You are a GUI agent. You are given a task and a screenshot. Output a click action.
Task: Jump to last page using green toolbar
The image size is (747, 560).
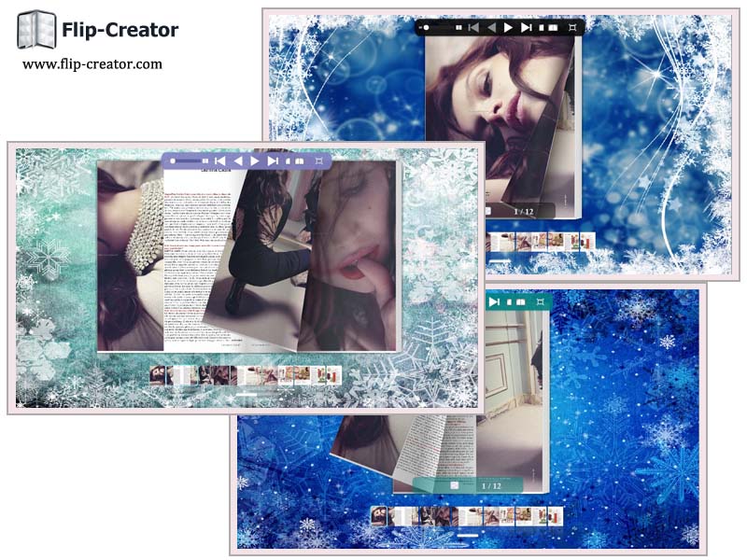tap(494, 301)
